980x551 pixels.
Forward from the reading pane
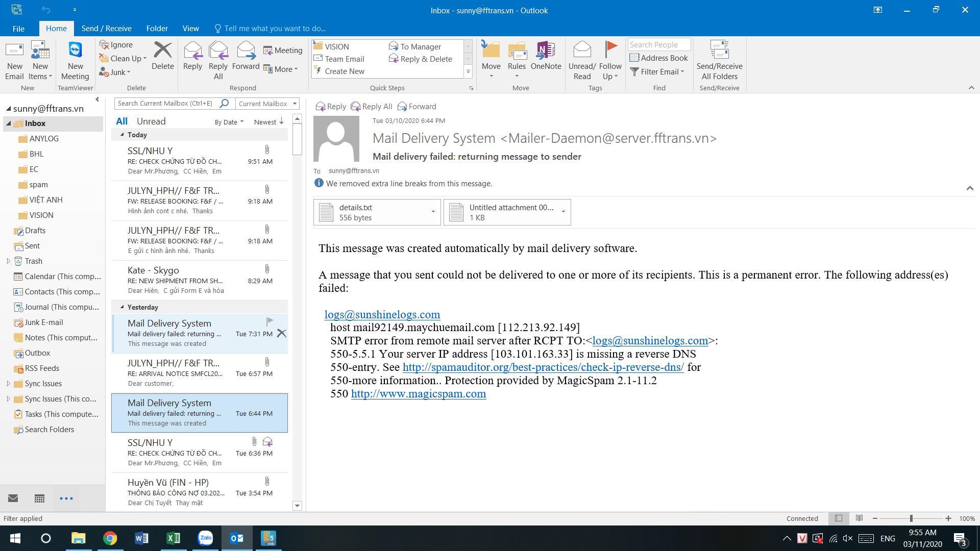[x=417, y=107]
